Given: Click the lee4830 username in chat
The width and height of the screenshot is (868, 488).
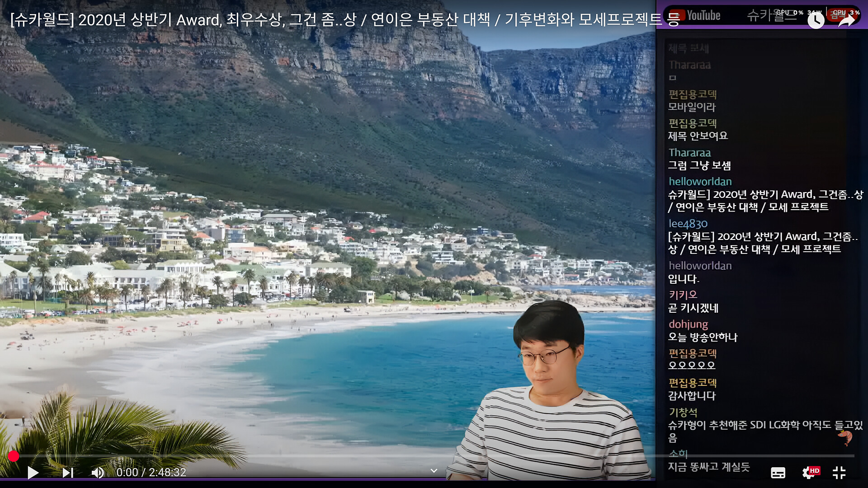Looking at the screenshot, I should 688,224.
